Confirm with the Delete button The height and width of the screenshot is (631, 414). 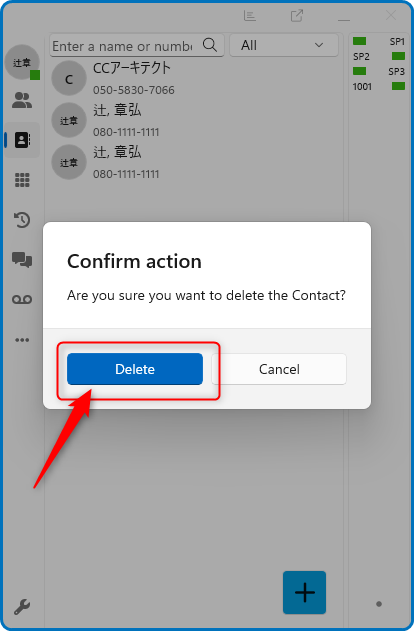(135, 369)
